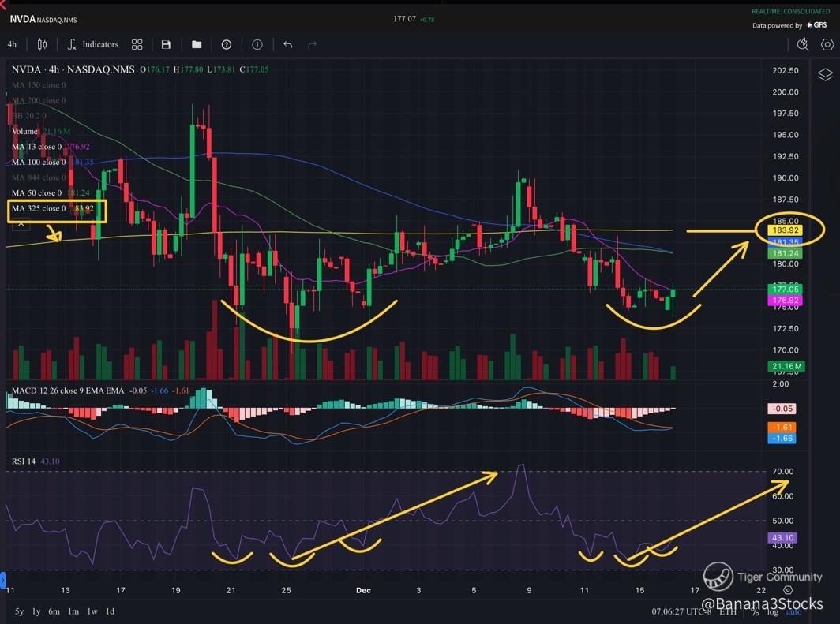Open the saved layouts folder icon

pos(197,44)
